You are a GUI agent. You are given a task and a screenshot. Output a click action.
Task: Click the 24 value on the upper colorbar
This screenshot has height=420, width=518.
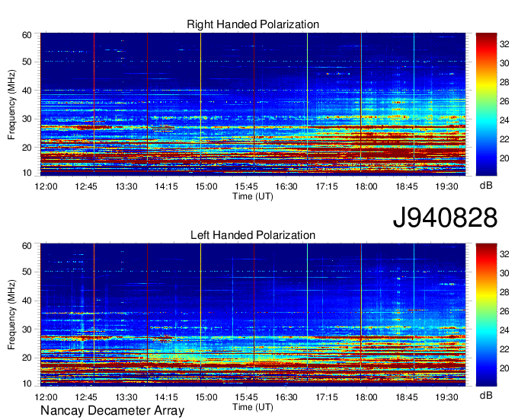tap(504, 120)
